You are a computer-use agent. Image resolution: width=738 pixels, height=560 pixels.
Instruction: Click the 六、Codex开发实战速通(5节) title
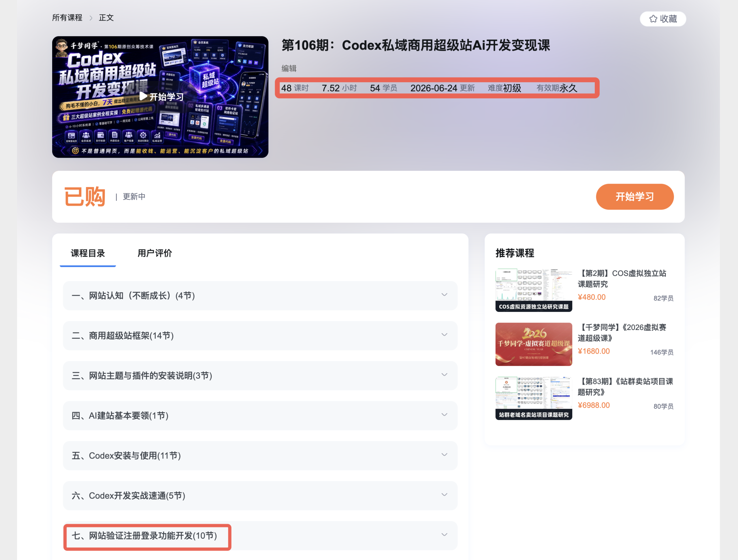[x=129, y=496]
